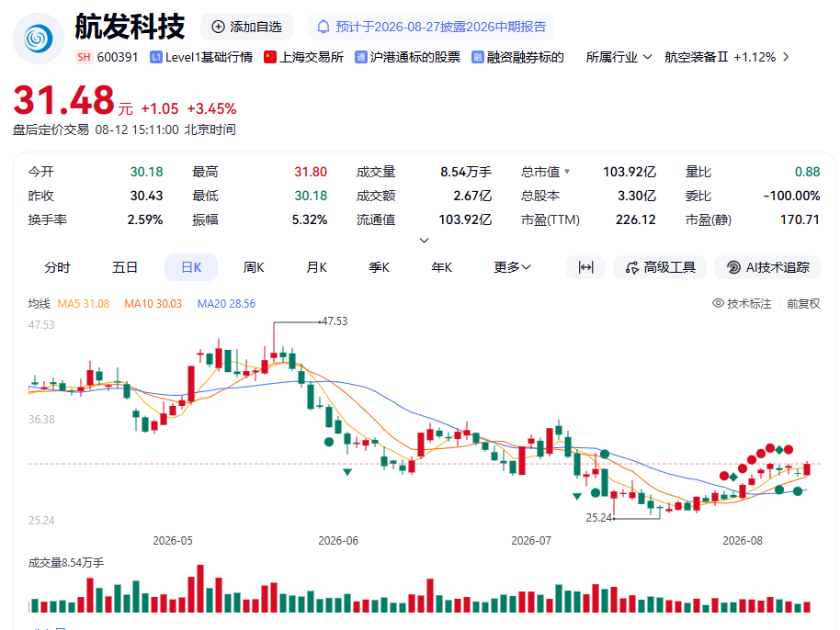This screenshot has width=840, height=630.
Task: Click stock code 600391
Action: (118, 57)
